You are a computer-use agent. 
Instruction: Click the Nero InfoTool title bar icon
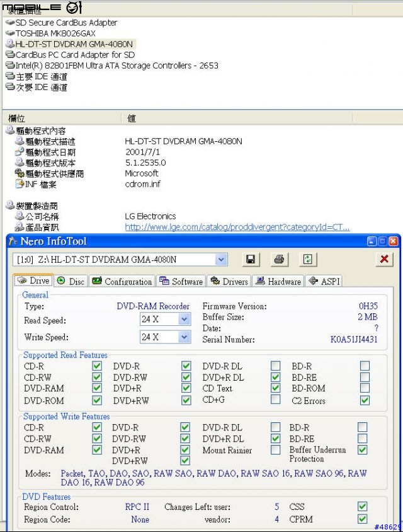click(13, 241)
